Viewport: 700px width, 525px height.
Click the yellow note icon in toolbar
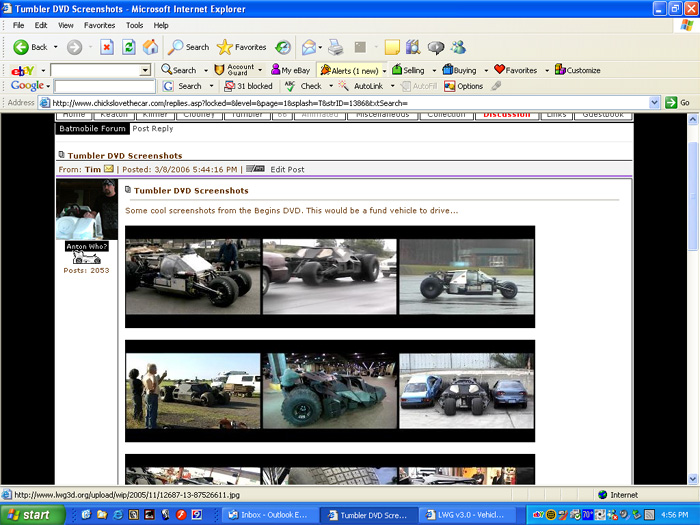[x=392, y=47]
